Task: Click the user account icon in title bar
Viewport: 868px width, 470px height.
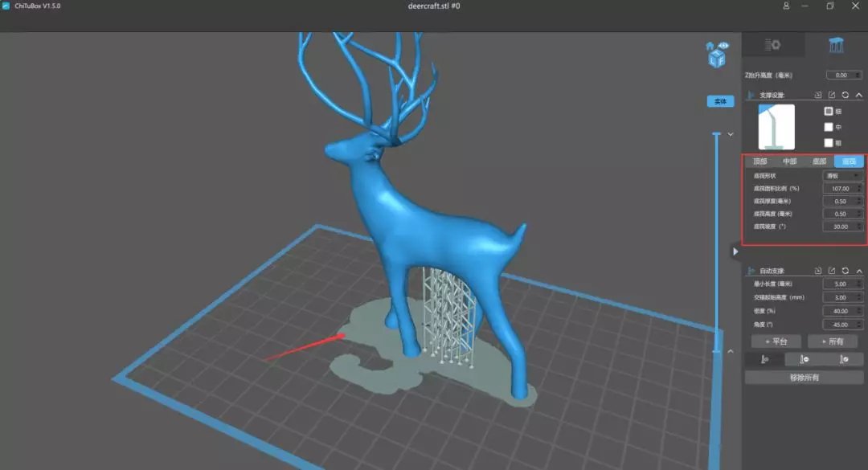Action: click(x=786, y=6)
